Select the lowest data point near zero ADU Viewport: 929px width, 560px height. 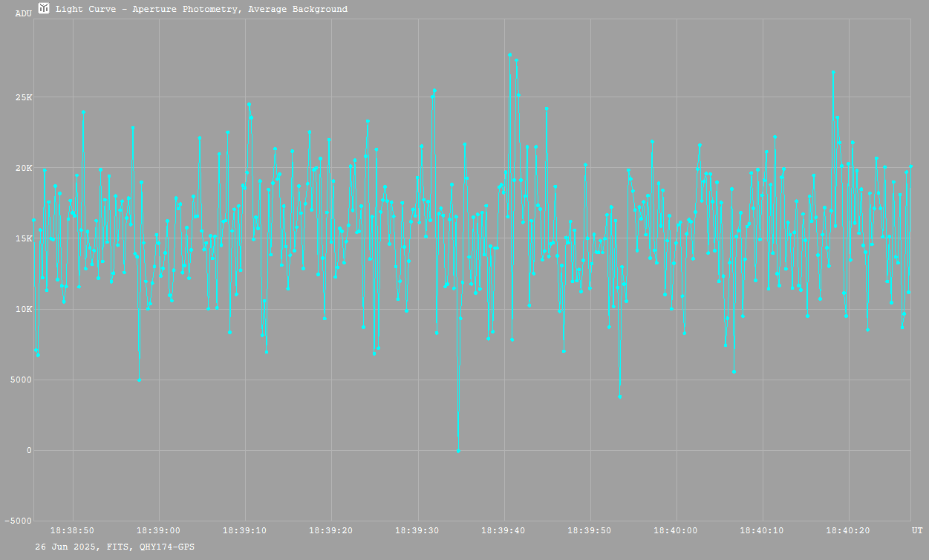click(458, 451)
